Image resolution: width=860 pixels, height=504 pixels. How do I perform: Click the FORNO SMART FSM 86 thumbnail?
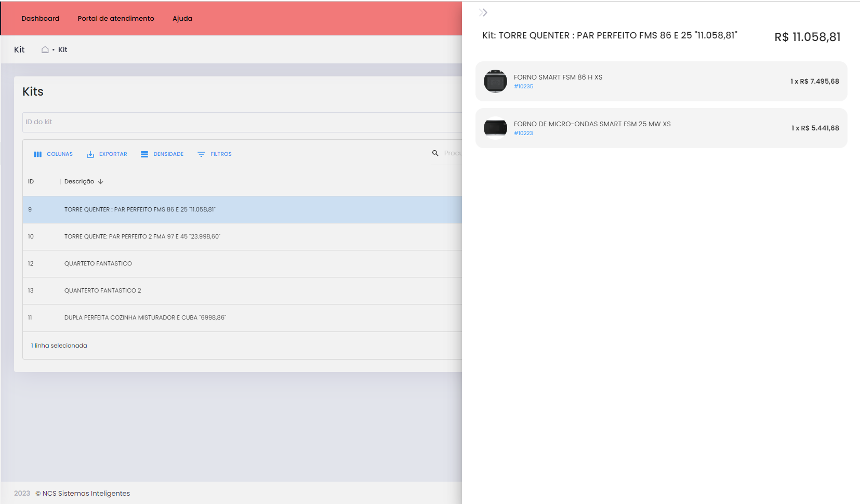point(495,82)
